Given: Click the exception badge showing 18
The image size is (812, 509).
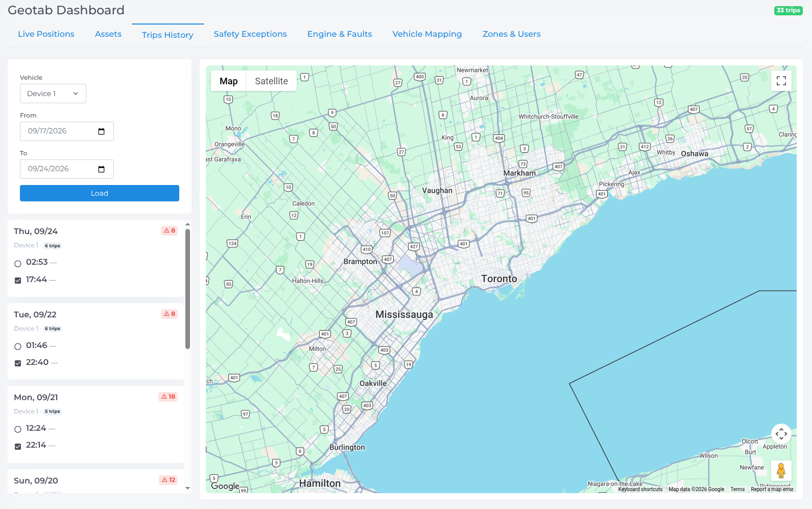Looking at the screenshot, I should coord(168,397).
